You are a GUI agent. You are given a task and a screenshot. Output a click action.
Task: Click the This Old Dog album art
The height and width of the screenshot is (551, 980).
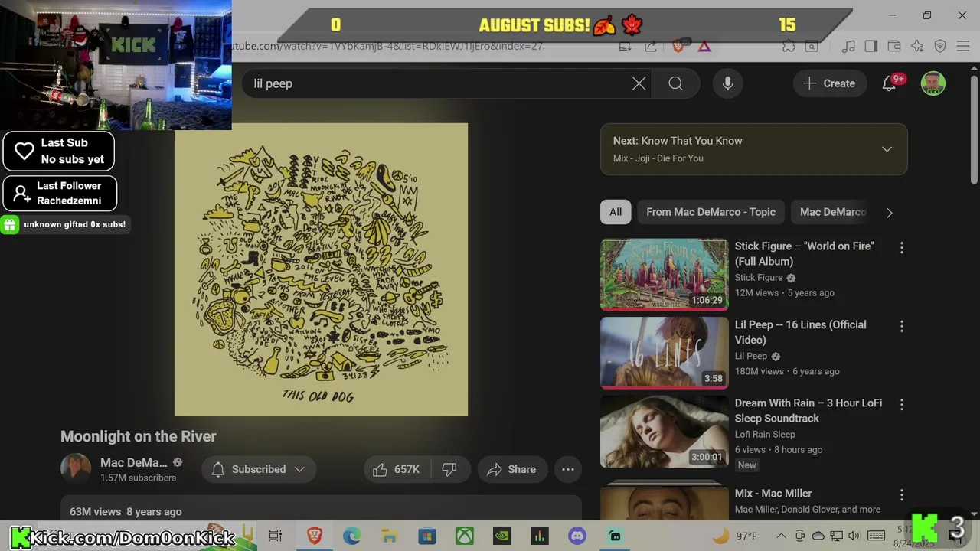point(321,269)
